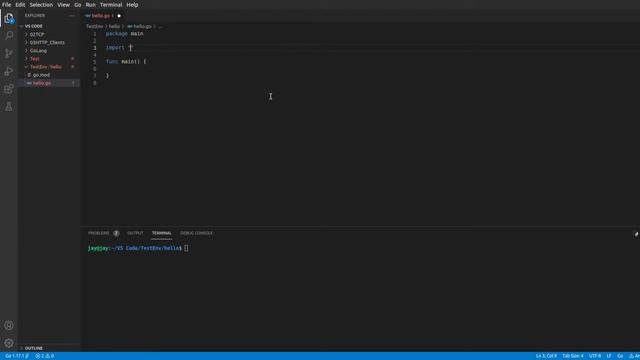
Task: Select hello.go in the file tree
Action: coord(49,83)
